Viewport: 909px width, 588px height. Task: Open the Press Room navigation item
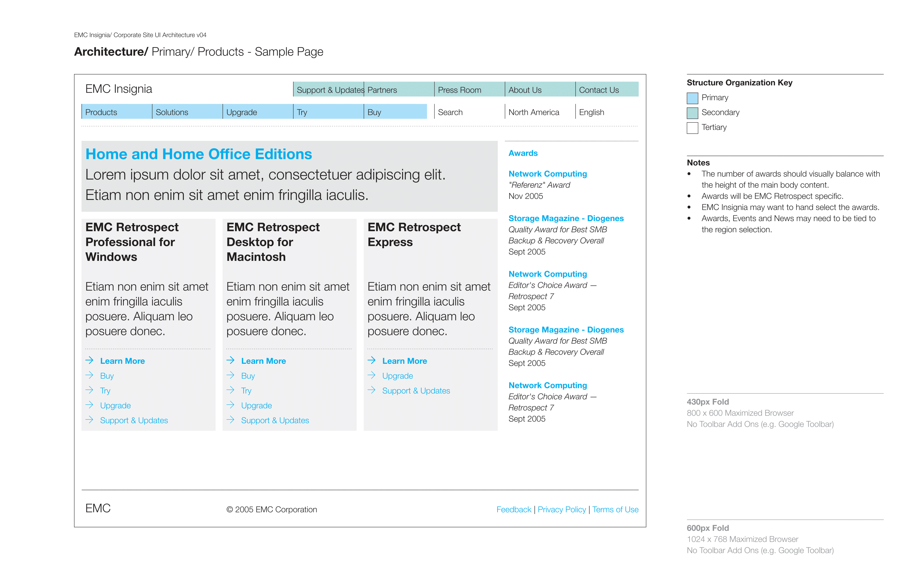(470, 89)
